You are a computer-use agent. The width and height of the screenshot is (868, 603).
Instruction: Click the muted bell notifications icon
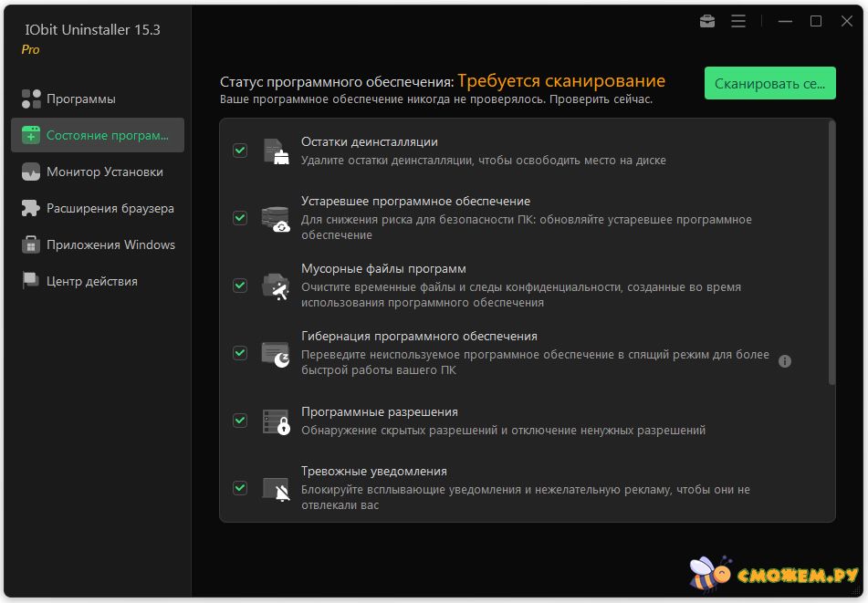[x=276, y=489]
